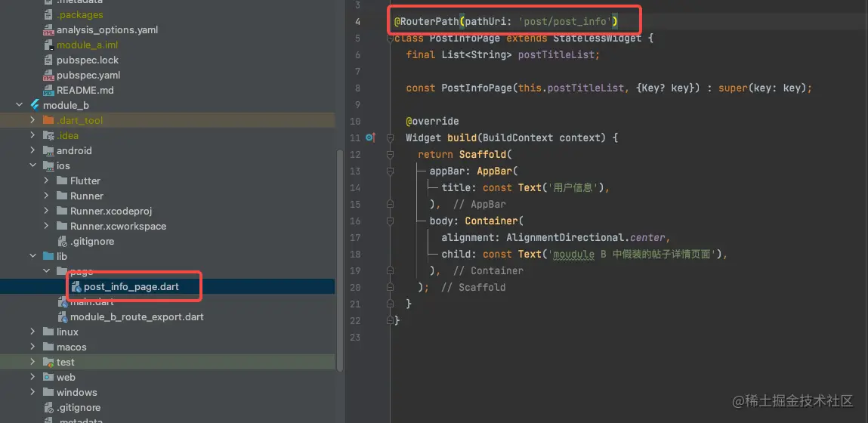The image size is (868, 423).
Task: Click the Flutter logo icon of module_b
Action: coord(35,105)
